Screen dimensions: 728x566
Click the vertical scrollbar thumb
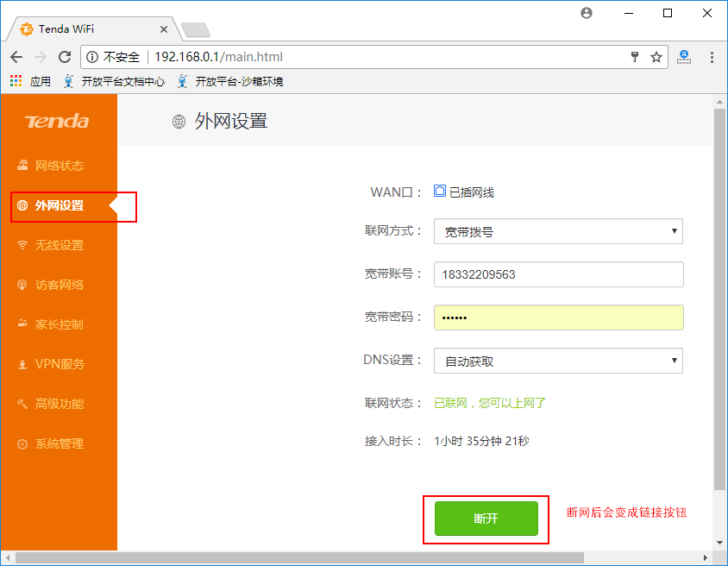tap(719, 299)
